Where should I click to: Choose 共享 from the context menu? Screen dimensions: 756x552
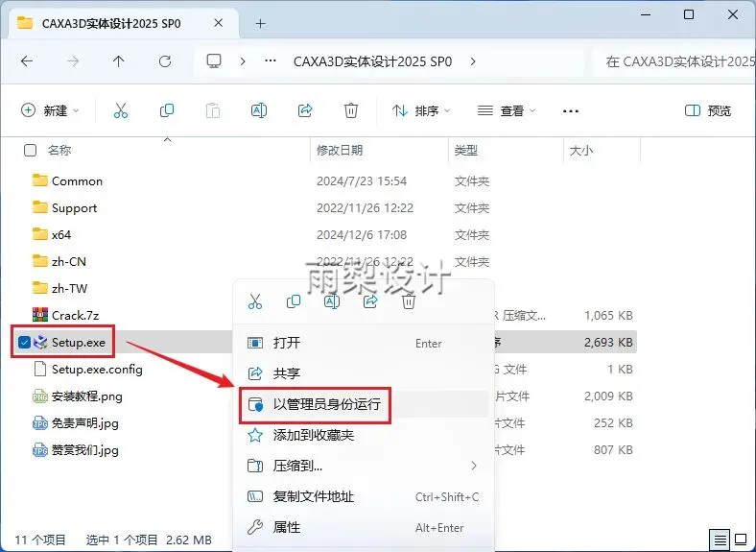(x=365, y=373)
